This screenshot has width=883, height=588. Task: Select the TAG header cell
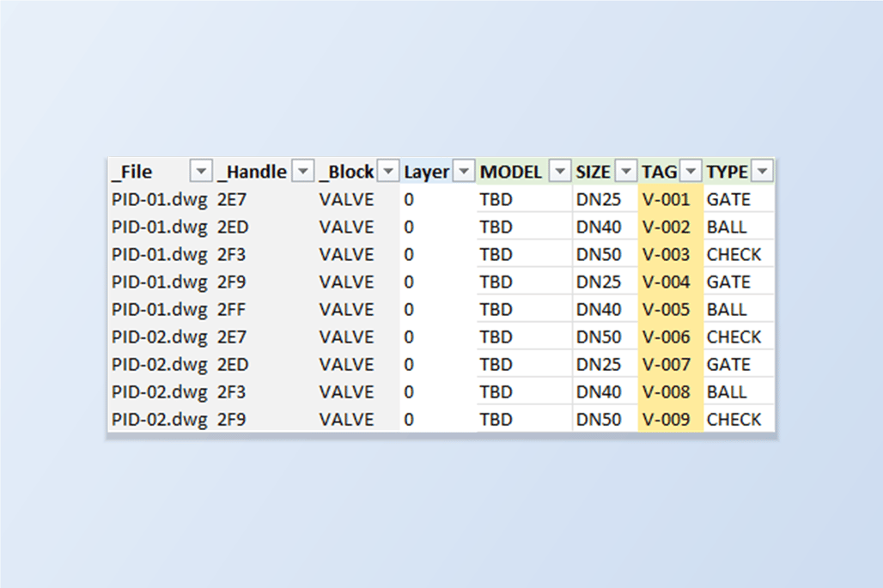671,172
